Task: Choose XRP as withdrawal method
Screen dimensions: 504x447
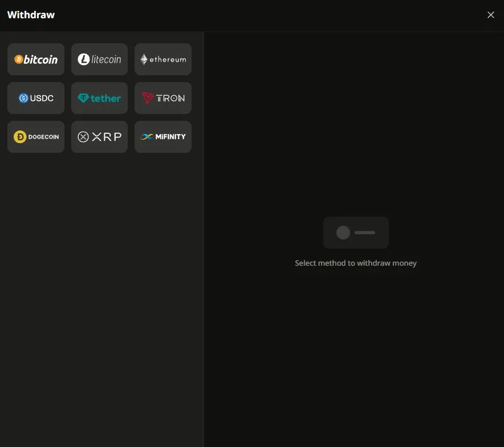Action: click(99, 137)
